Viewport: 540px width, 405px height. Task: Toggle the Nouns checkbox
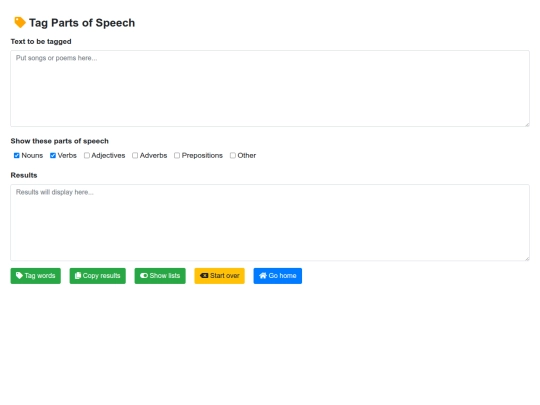tap(17, 156)
